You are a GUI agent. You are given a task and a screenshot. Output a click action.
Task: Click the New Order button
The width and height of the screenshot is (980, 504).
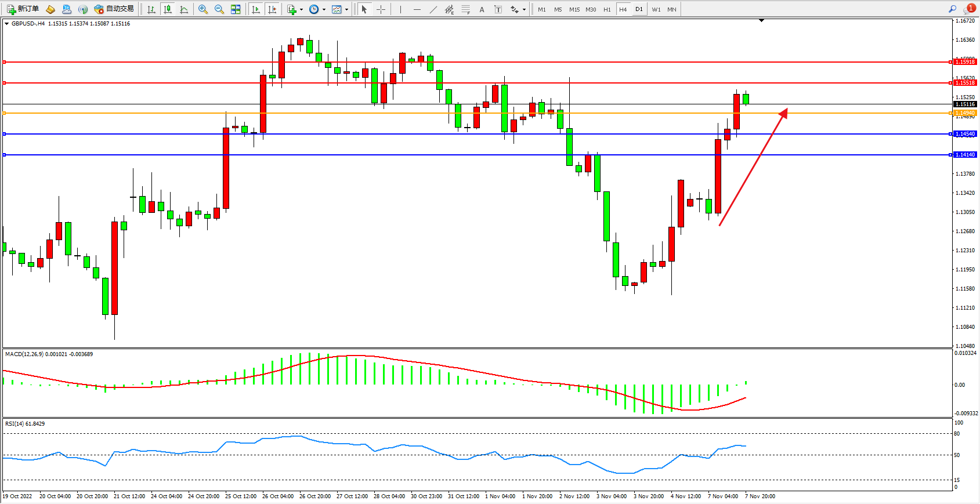tap(23, 9)
